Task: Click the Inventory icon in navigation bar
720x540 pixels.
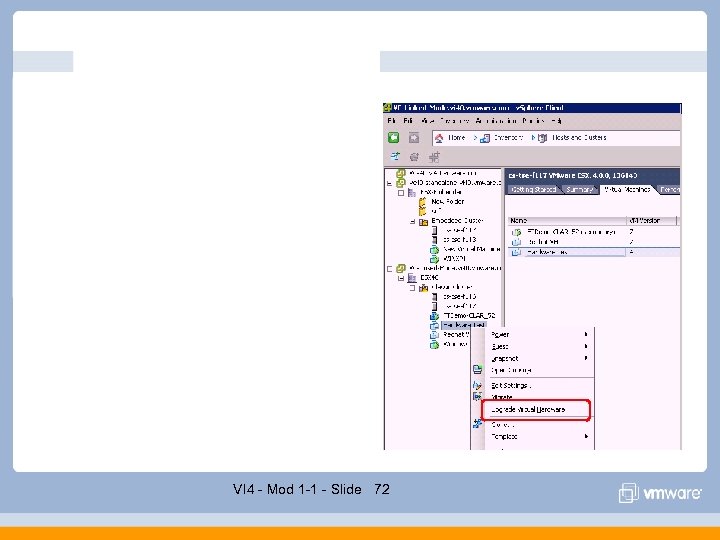Action: pyautogui.click(x=485, y=138)
